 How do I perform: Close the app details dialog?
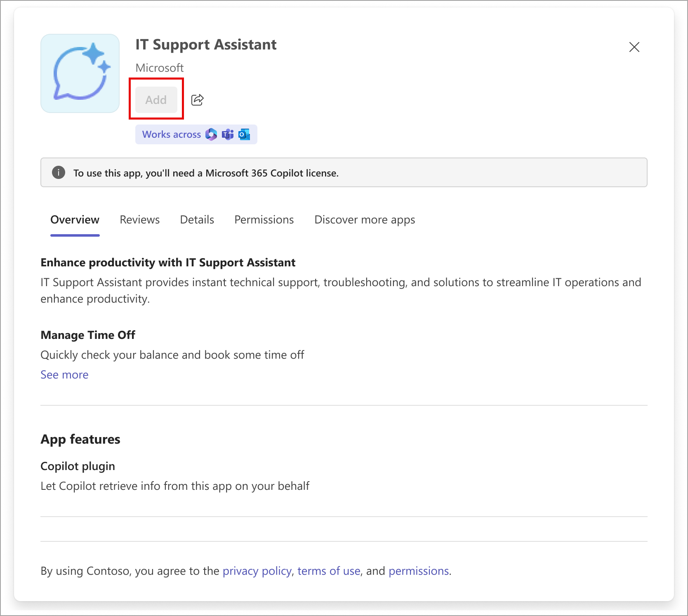coord(634,47)
